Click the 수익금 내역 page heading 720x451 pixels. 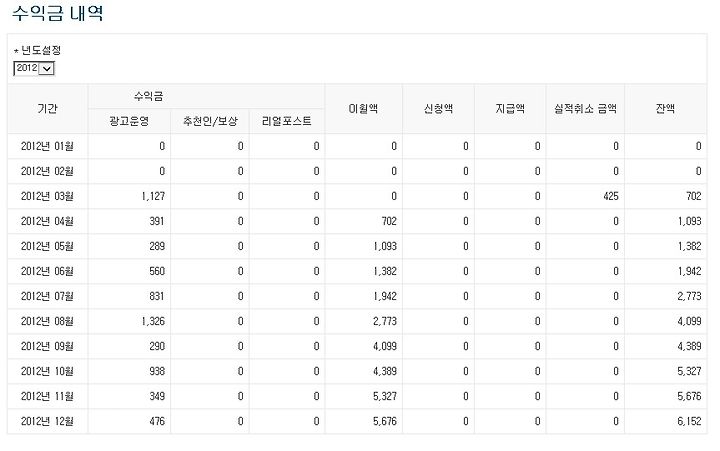57,12
